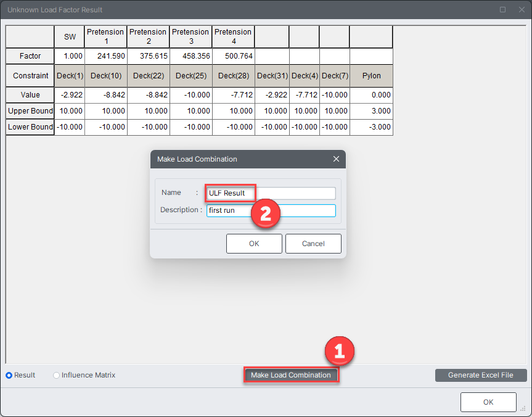Click the Deck(1) constraint cell
The image size is (532, 417).
[70, 76]
